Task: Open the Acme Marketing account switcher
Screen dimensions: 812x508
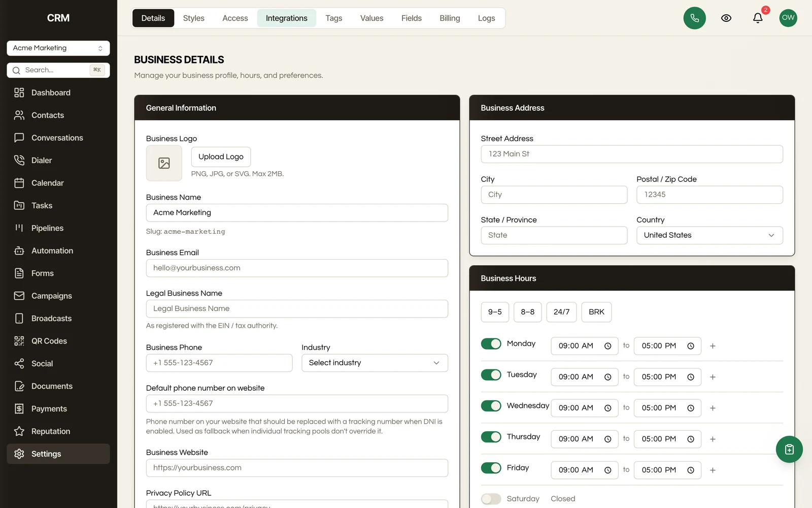Action: [x=58, y=48]
